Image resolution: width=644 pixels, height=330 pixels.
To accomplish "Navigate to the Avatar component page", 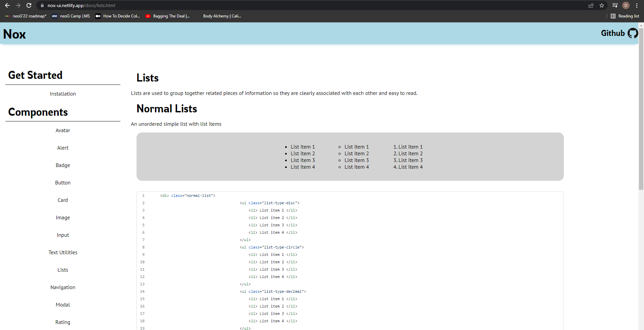I will 63,130.
